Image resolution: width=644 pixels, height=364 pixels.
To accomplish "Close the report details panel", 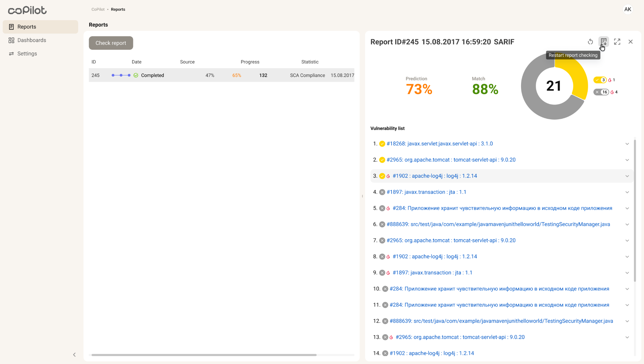I will pyautogui.click(x=630, y=42).
